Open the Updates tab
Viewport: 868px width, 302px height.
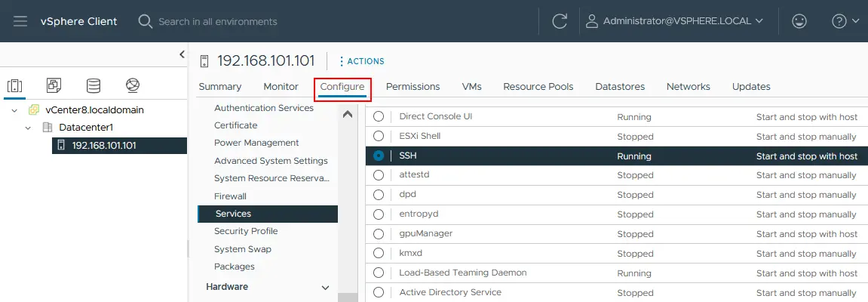tap(751, 86)
